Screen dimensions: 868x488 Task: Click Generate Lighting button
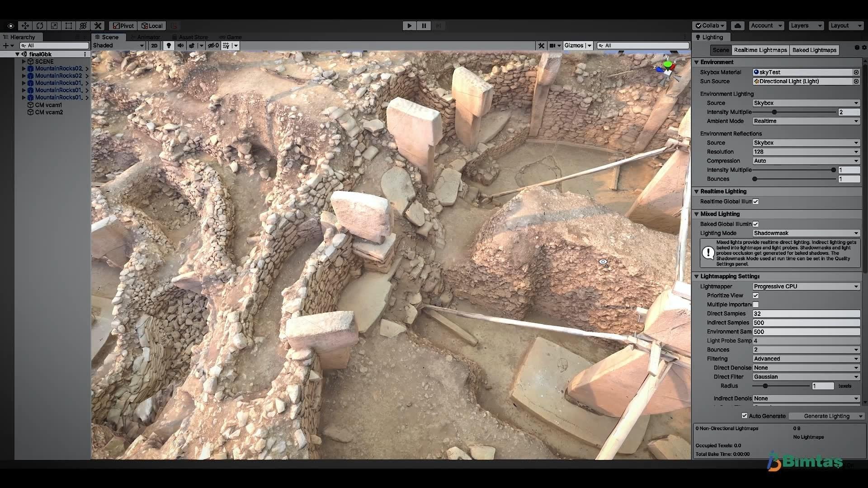[826, 416]
